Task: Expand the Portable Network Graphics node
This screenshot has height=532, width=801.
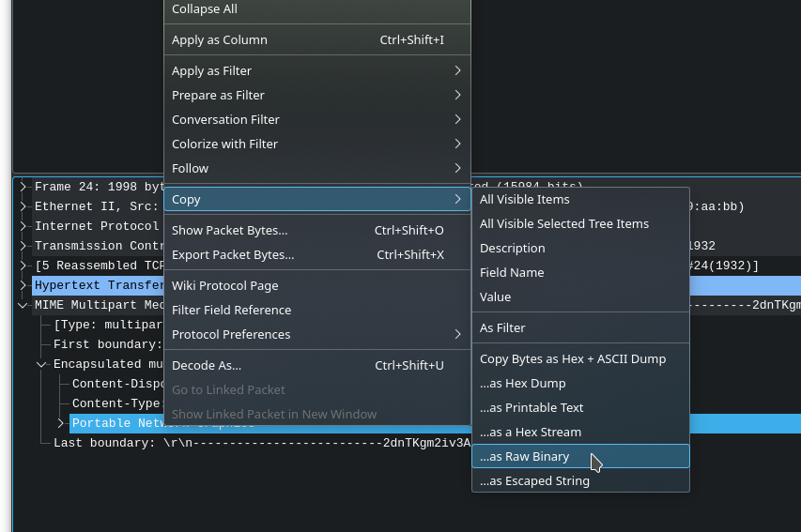Action: [x=61, y=423]
